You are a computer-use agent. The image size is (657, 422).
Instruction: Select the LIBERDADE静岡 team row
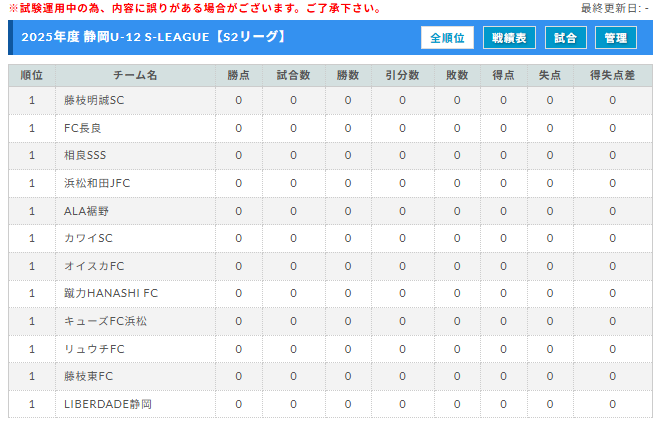tap(330, 404)
